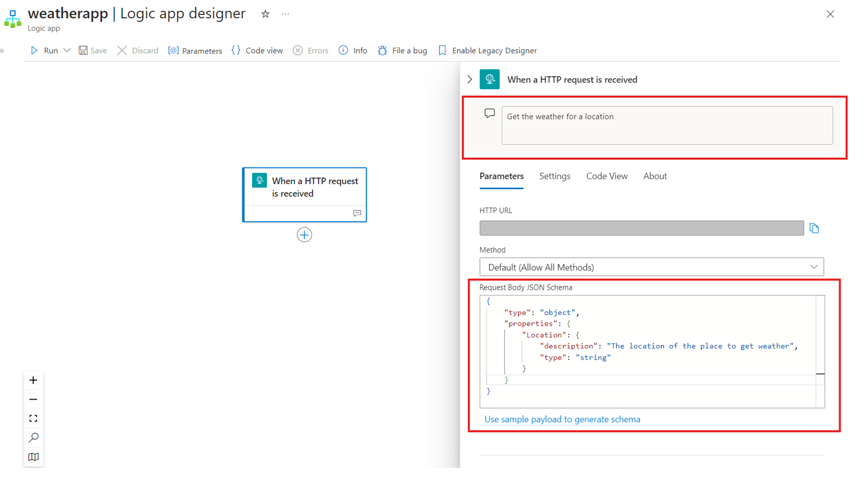Open Code view from the toolbar
The image size is (868, 493).
point(257,50)
